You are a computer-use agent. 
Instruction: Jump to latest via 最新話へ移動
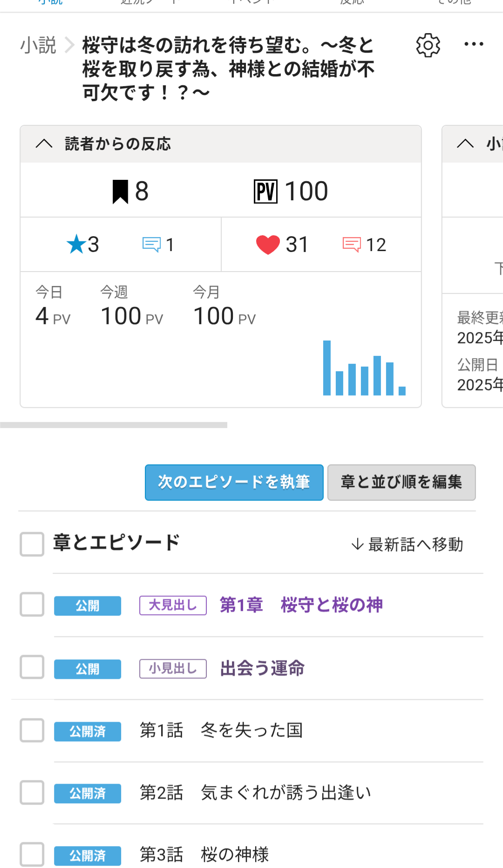click(407, 544)
